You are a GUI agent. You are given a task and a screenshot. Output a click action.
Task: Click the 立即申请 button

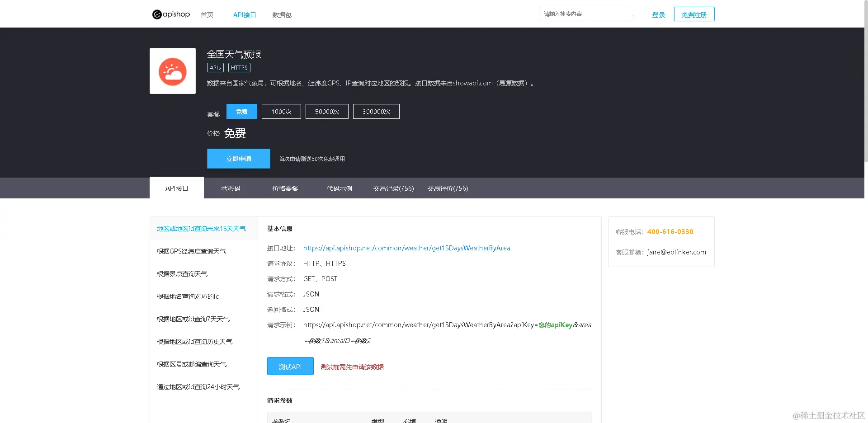click(239, 159)
